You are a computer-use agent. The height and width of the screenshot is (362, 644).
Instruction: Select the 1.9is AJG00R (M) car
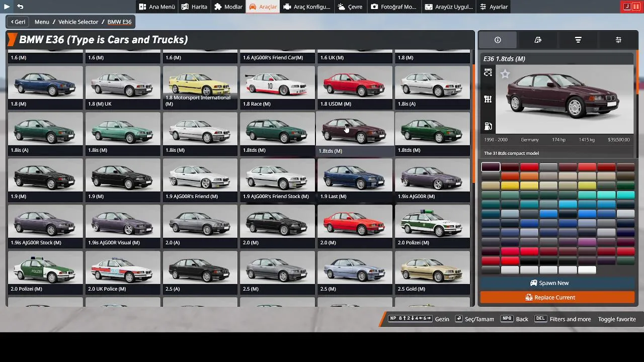click(433, 180)
